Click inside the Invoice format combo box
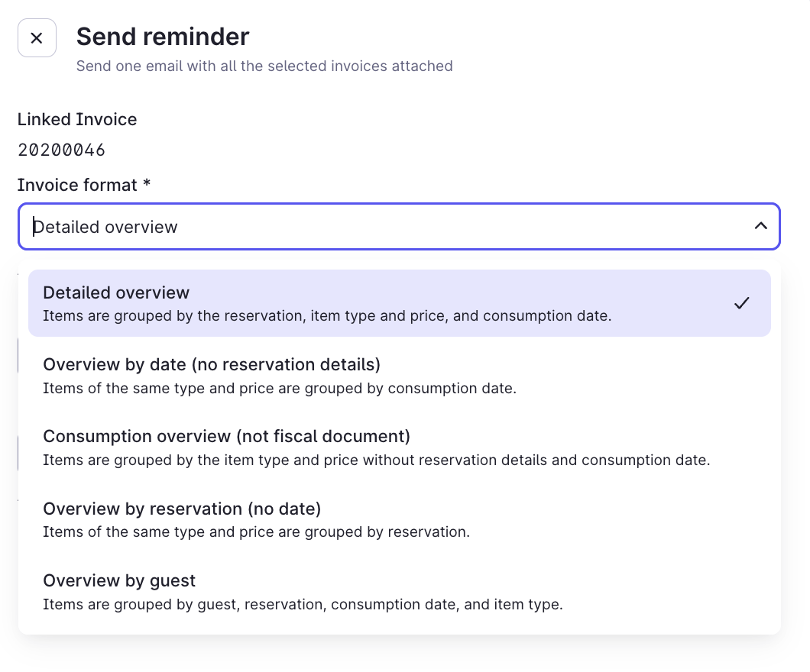Image resolution: width=810 pixels, height=672 pixels. pos(399,227)
